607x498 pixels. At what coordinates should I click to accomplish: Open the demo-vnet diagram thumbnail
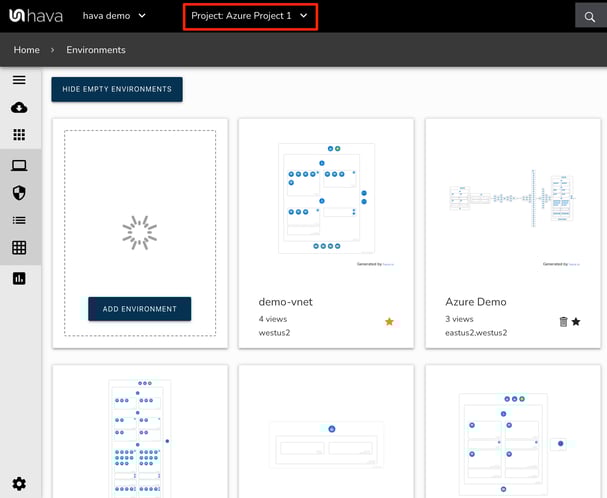pos(326,199)
